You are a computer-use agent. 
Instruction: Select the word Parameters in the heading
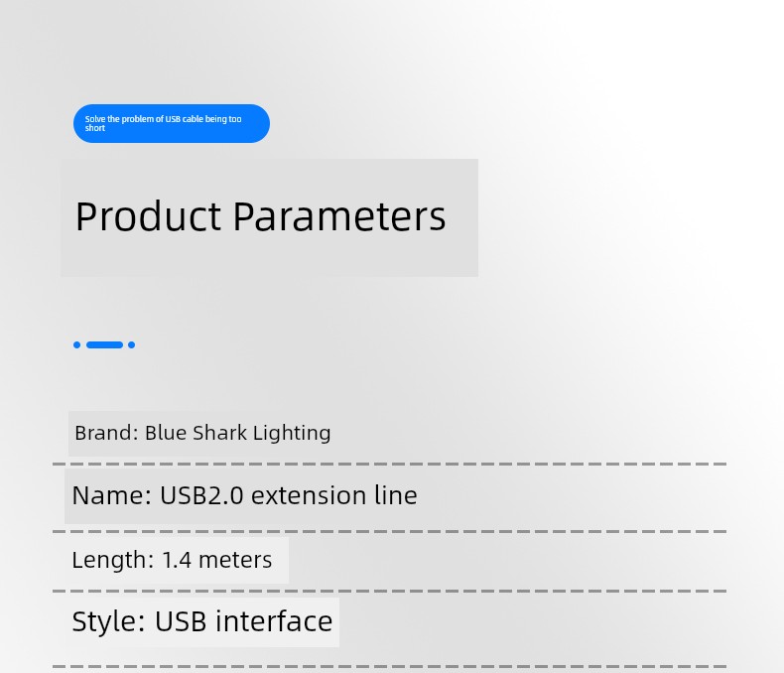339,217
